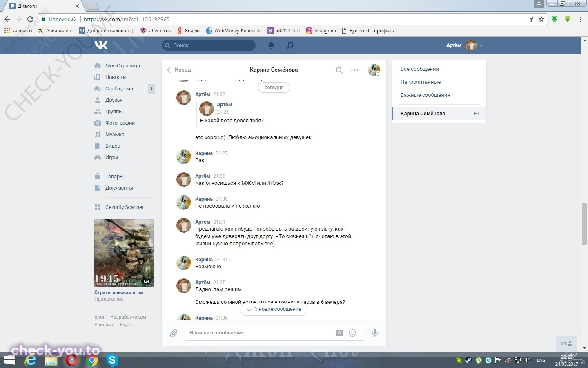
Task: Click the browser address bar URL
Action: (x=127, y=19)
